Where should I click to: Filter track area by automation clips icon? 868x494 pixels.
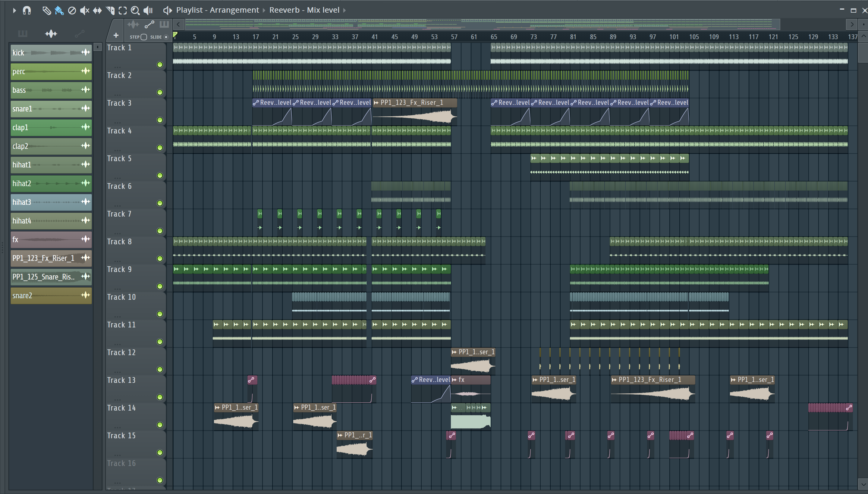pyautogui.click(x=149, y=24)
